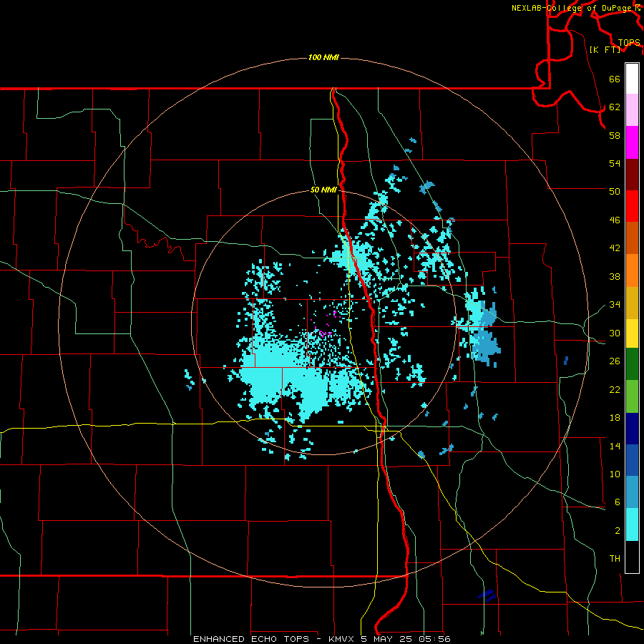The height and width of the screenshot is (644, 644).
Task: Choose the navy blue scale swatch
Action: coord(632,429)
